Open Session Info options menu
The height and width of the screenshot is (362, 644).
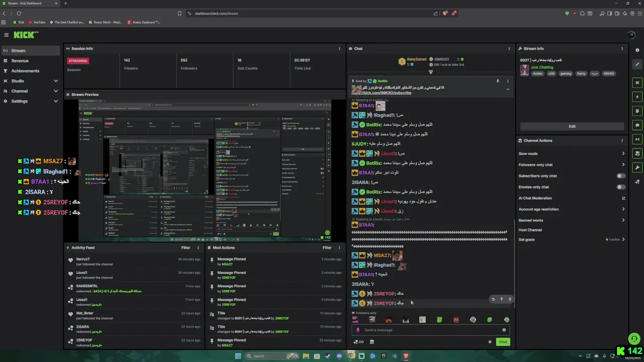click(x=340, y=49)
